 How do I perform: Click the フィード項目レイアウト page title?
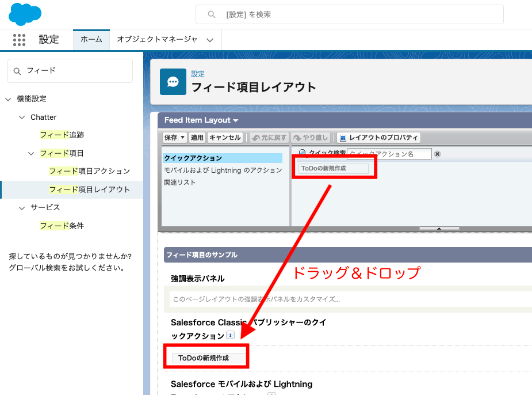point(254,88)
